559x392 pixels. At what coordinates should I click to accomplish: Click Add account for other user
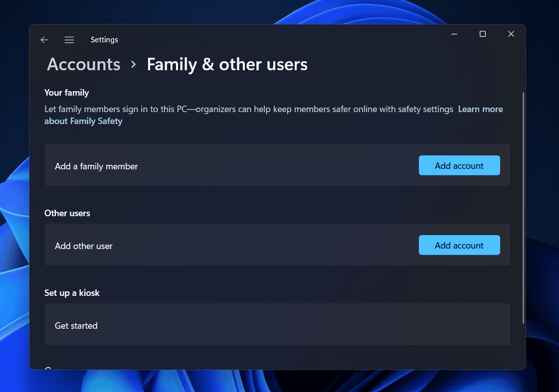pos(459,246)
